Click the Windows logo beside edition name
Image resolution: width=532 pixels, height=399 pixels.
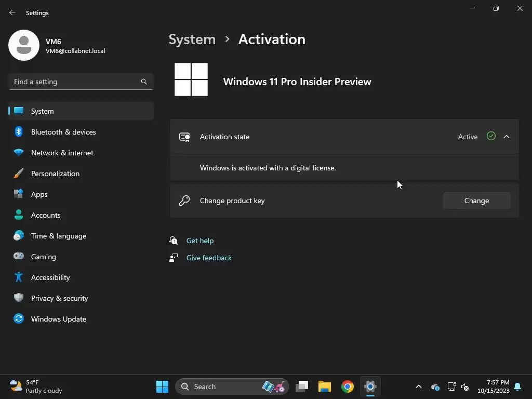tap(191, 79)
